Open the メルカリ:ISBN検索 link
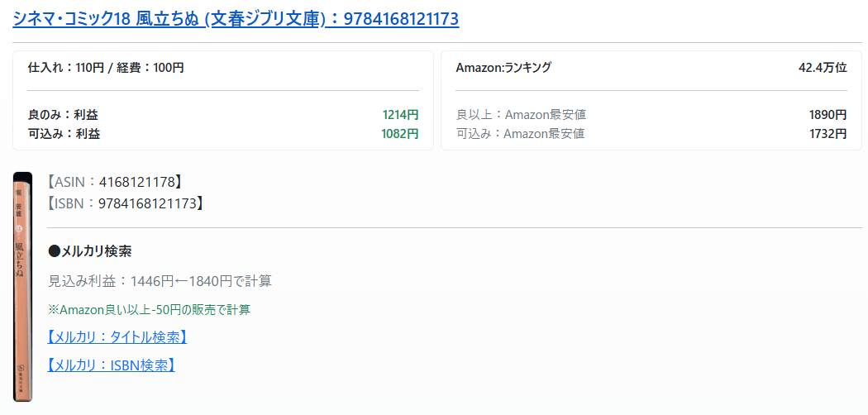Image resolution: width=868 pixels, height=415 pixels. coord(111,365)
